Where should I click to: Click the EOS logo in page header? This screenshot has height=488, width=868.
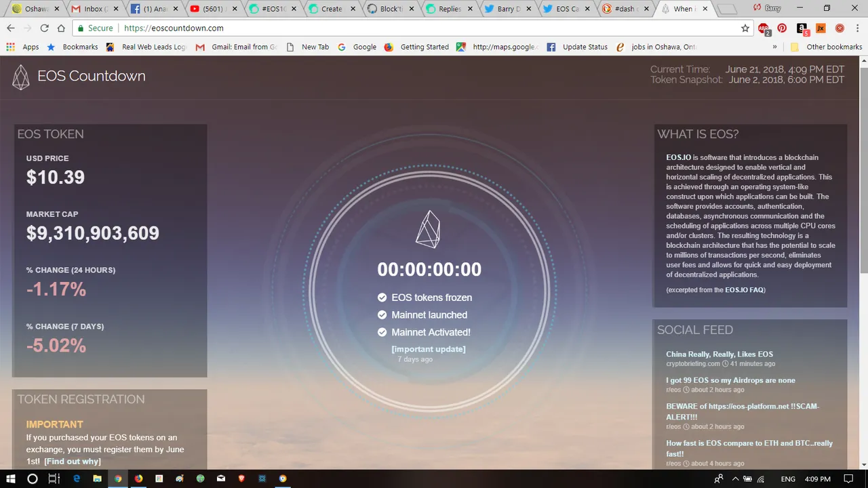21,77
